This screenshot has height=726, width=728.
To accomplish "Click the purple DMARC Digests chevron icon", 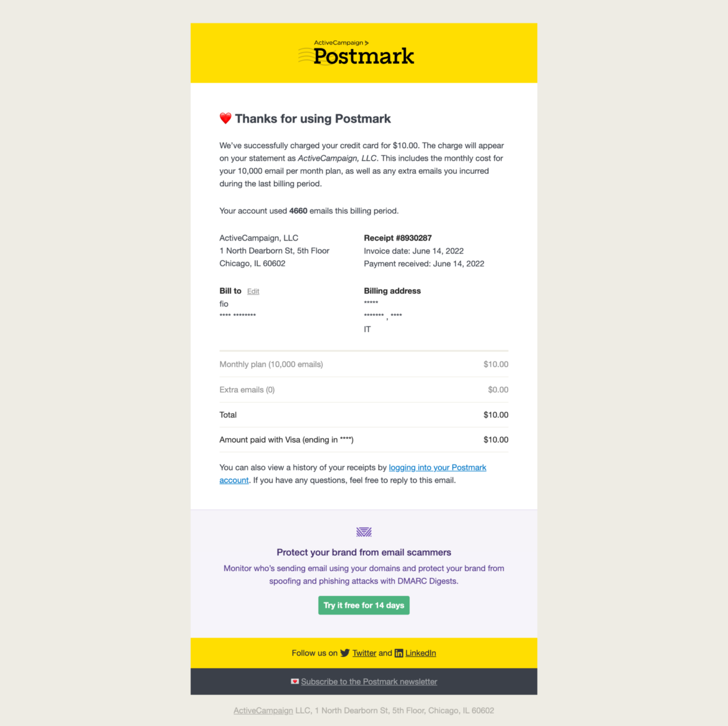I will click(363, 531).
